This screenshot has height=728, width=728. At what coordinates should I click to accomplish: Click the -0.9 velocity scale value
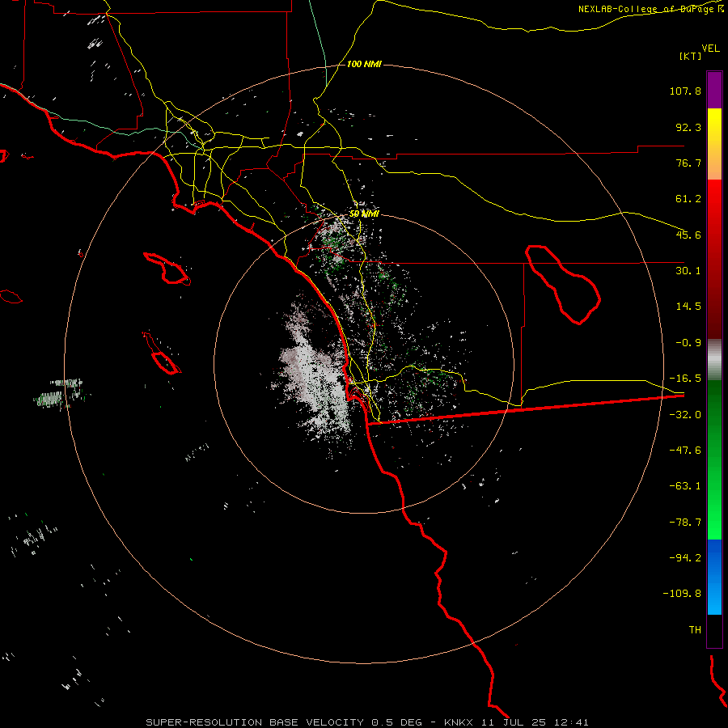[x=688, y=343]
